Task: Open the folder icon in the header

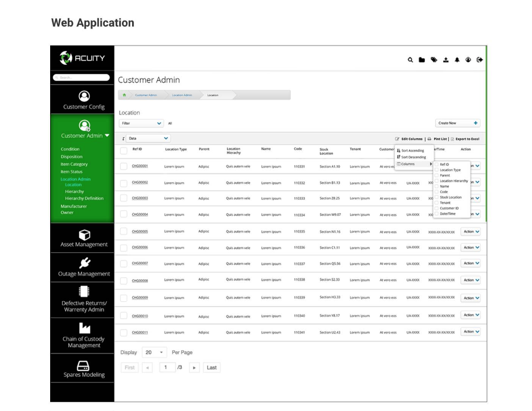Action: point(422,60)
